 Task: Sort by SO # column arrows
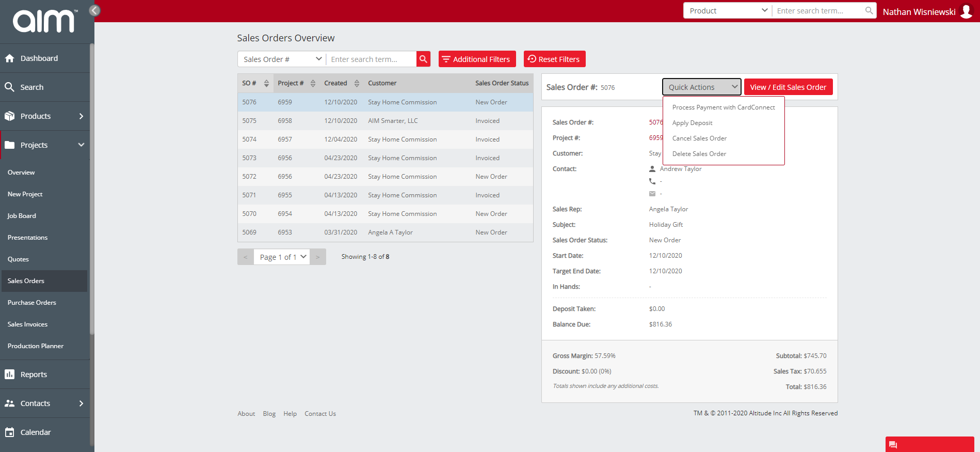coord(266,83)
